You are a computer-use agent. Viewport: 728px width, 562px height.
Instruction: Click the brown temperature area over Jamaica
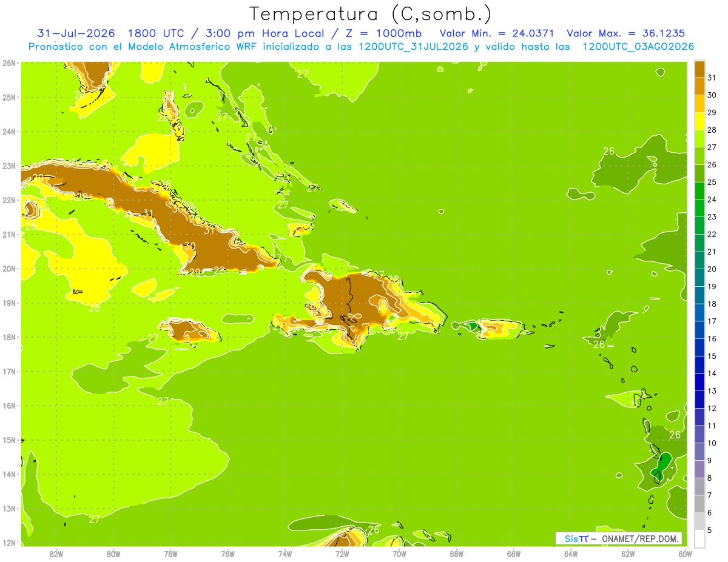coord(188,331)
